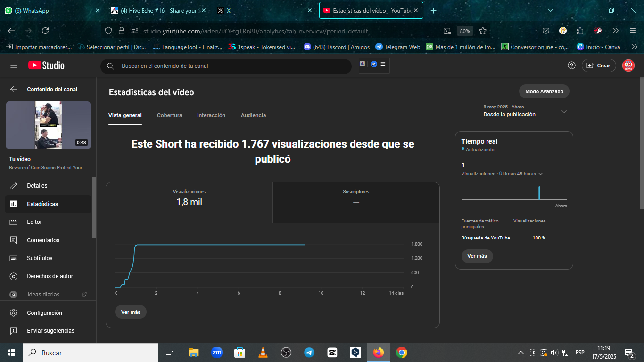This screenshot has width=644, height=362.
Task: Open Telegram from the taskbar
Action: tap(309, 353)
